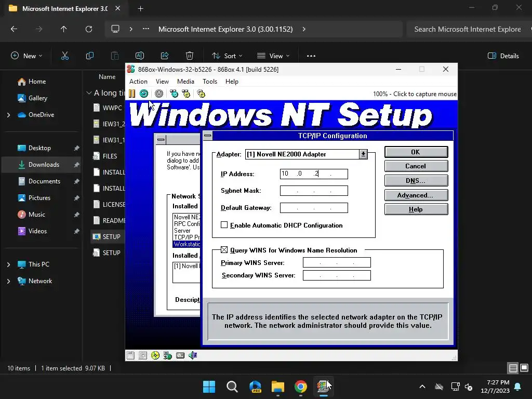Toggle the Details pane in Explorer

pyautogui.click(x=503, y=56)
